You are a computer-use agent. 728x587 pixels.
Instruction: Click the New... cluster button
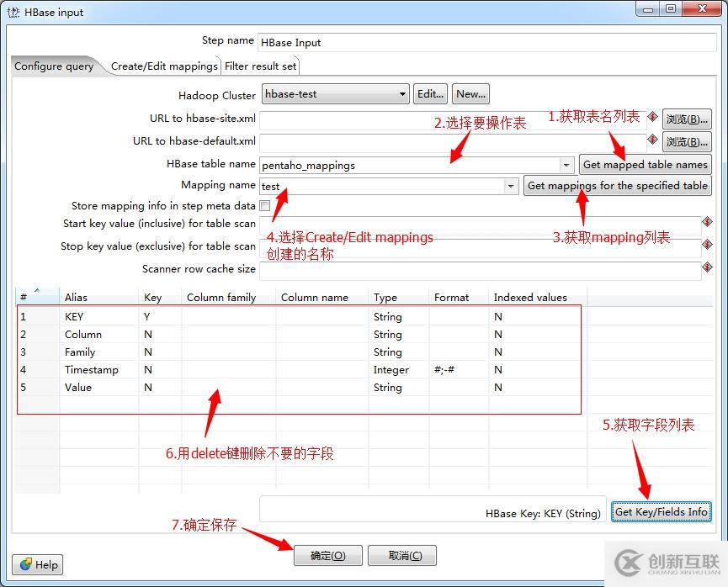coord(470,94)
